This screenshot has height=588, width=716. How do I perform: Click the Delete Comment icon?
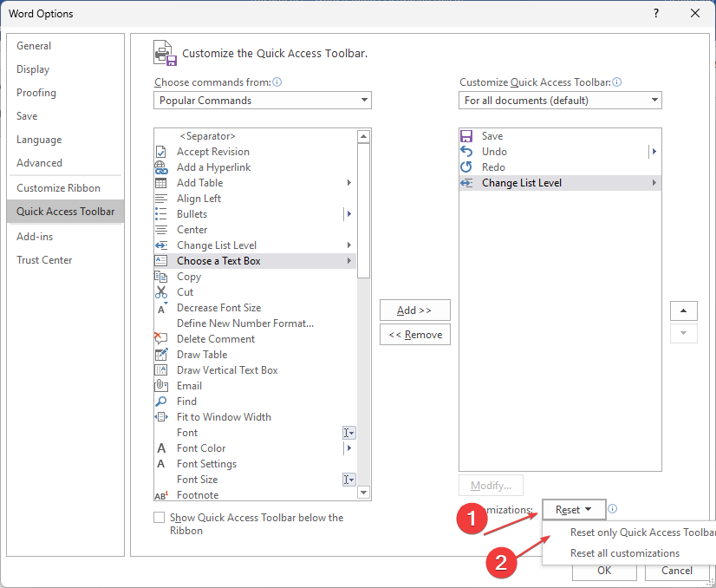point(160,339)
